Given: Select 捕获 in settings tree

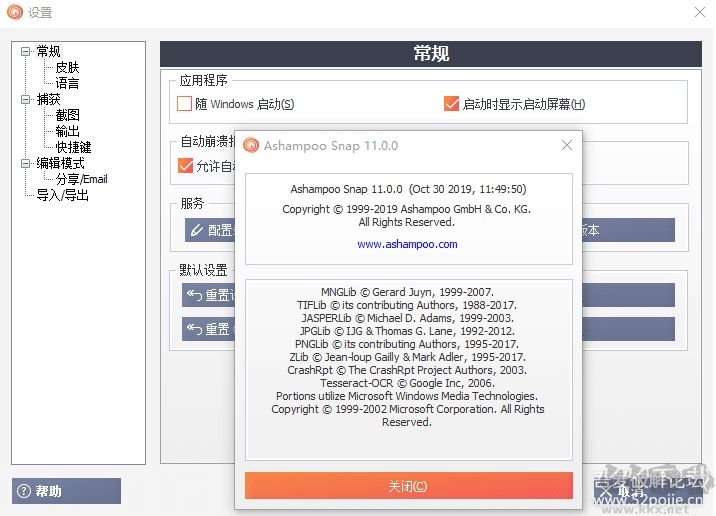Looking at the screenshot, I should tap(48, 99).
